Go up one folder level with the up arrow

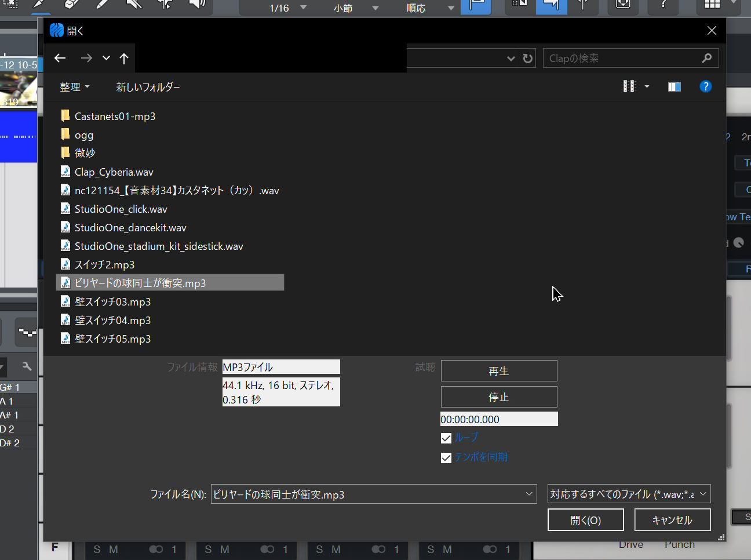124,58
